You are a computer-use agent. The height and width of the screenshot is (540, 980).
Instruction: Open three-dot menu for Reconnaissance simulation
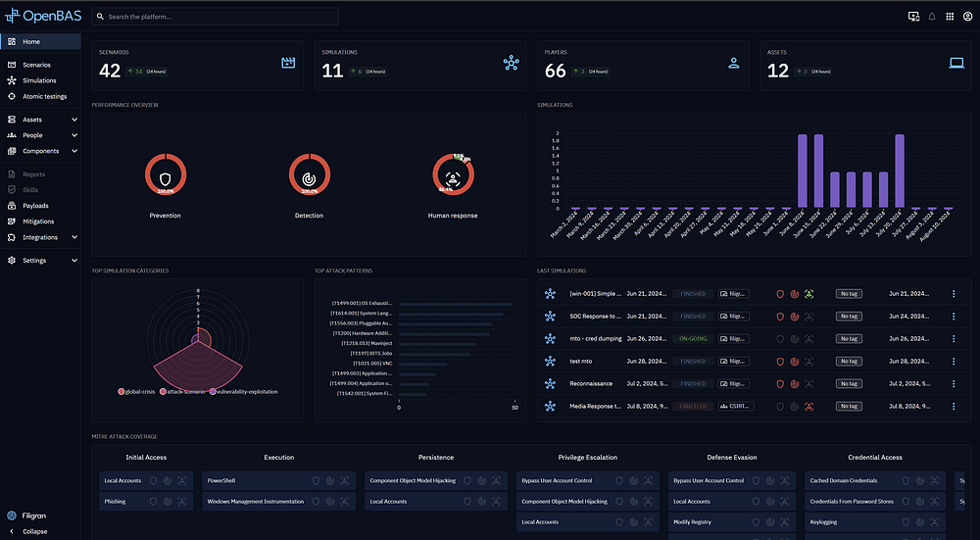(x=954, y=383)
